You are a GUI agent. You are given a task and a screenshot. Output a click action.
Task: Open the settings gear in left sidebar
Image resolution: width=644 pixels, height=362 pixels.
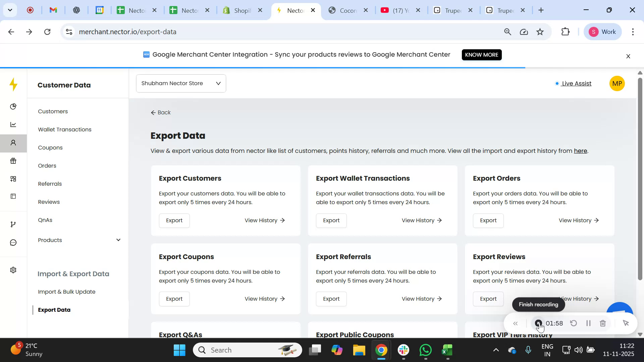pos(13,270)
